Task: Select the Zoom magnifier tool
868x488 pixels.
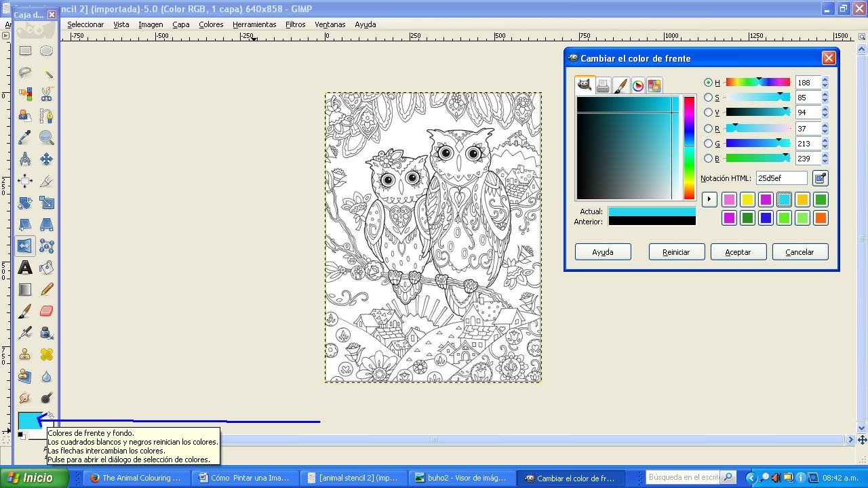Action: (x=46, y=138)
